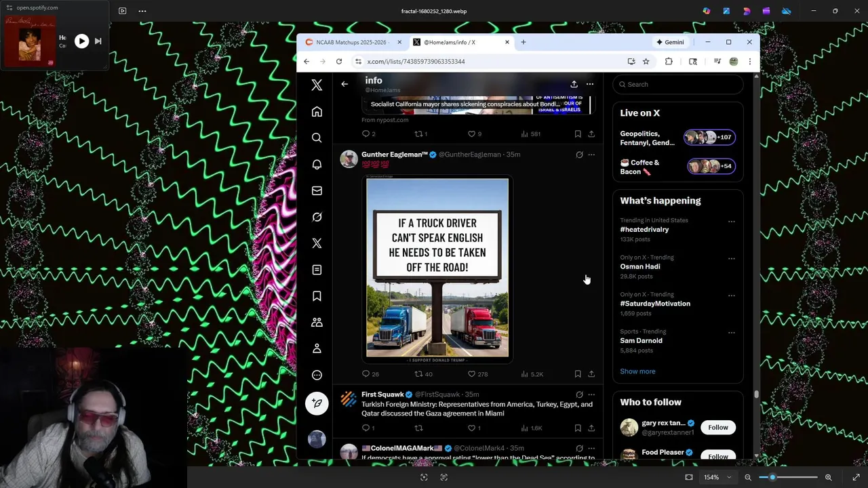Open the X logo home link

point(317,85)
